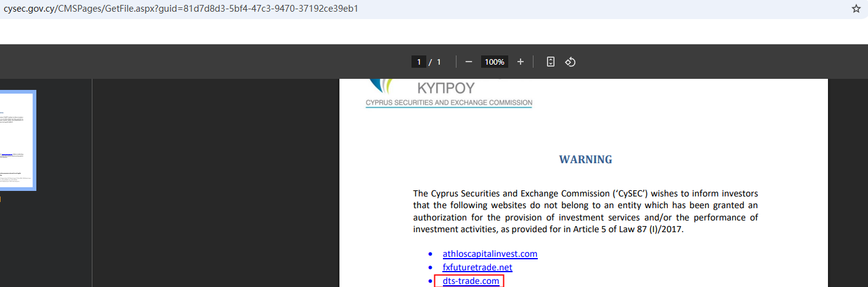Screen dimensions: 868x287
Task: Open the athloscapitalinvest.com link
Action: click(x=490, y=254)
